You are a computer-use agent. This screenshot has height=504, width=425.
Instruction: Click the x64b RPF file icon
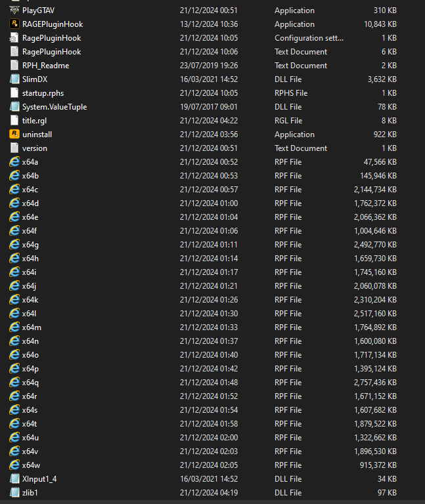(x=14, y=176)
